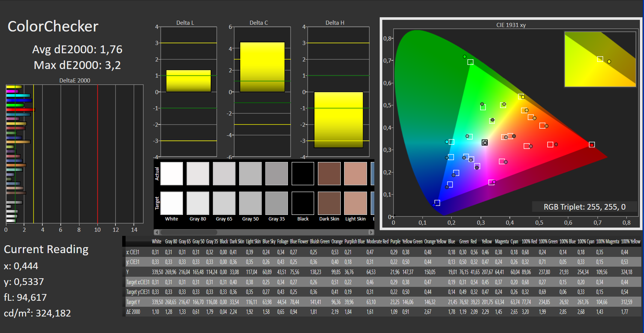
Task: Click the white point marker in CIE diagram
Action: tap(485, 142)
